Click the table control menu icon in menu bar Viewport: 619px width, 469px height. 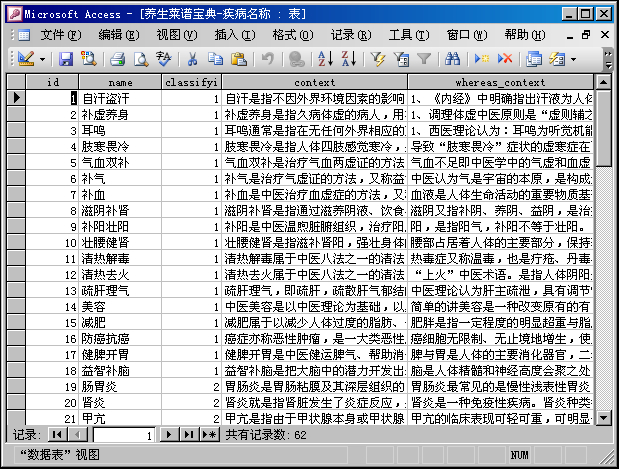24,35
